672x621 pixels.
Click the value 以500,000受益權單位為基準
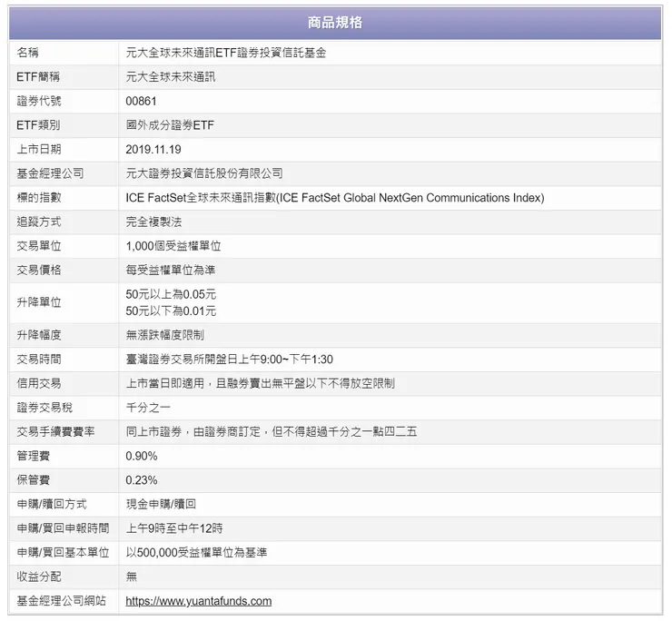[196, 552]
